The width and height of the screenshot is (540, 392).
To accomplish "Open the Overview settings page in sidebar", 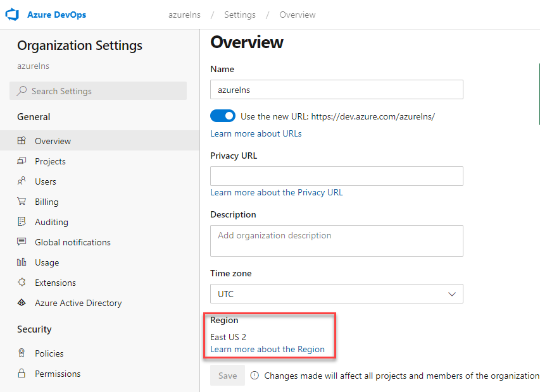I will tap(53, 141).
